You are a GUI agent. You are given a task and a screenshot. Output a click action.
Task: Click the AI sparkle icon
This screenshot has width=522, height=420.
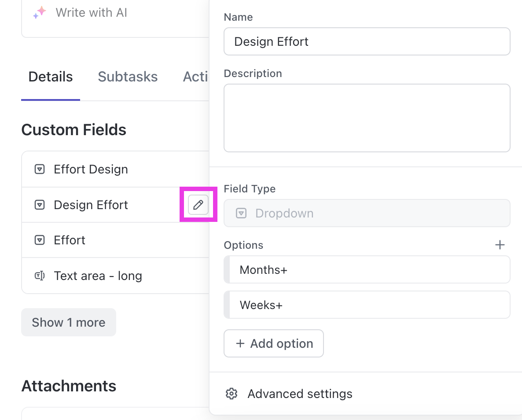pos(40,13)
